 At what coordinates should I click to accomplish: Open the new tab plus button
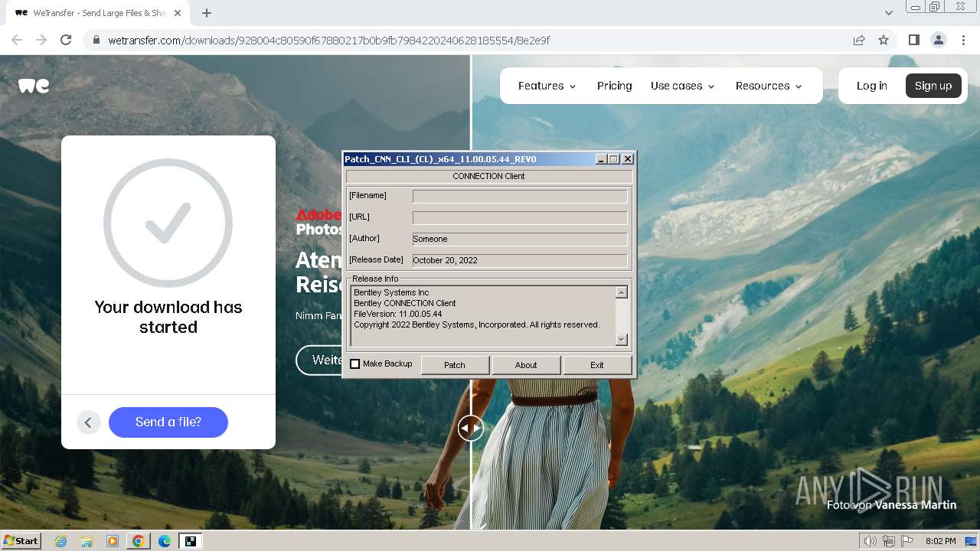(x=207, y=13)
